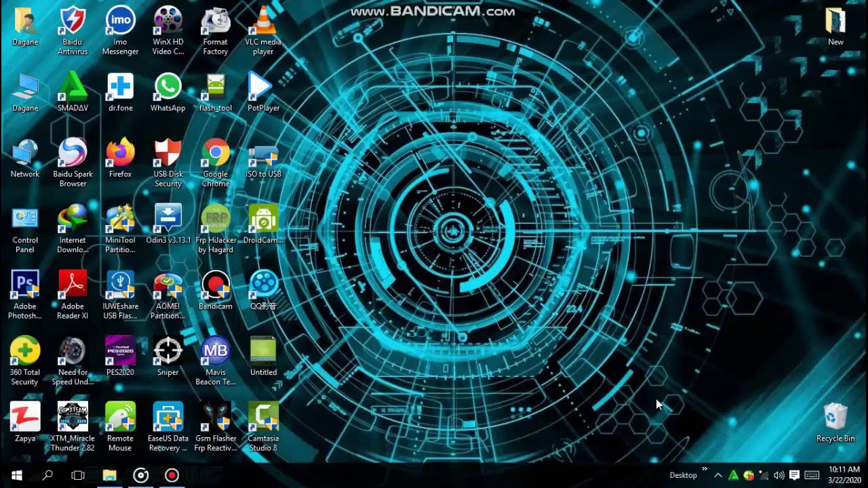Image resolution: width=868 pixels, height=488 pixels.
Task: Click the Firefox shortcut
Action: [120, 158]
